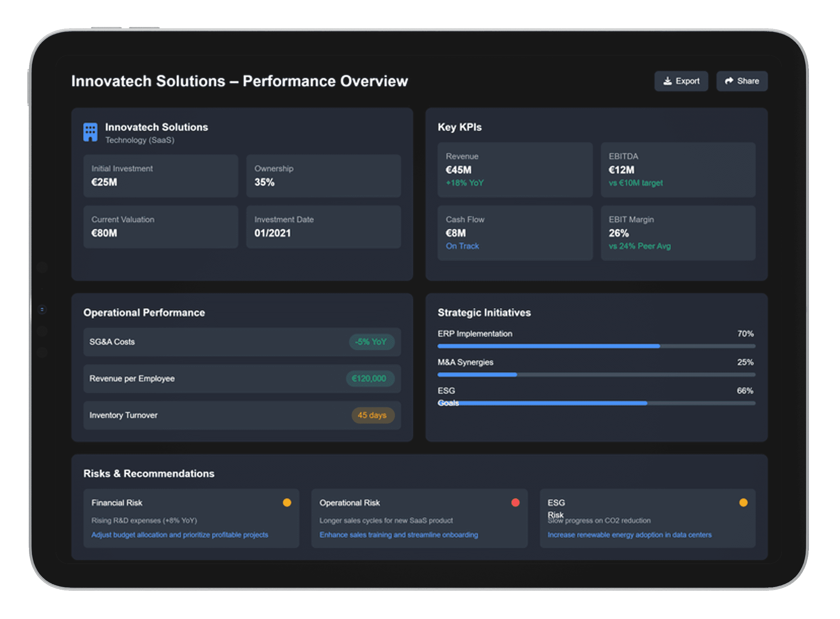Select the Revenue per Employee row label
Viewport: 840px width, 619px height.
[132, 378]
